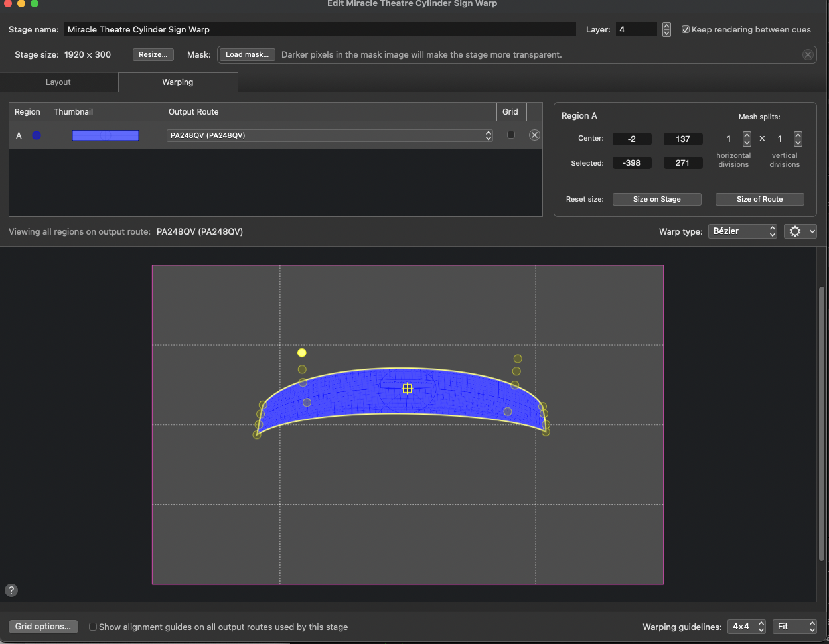Screen dimensions: 829x644
Task: Click Region A's blue thumbnail preview
Action: pyautogui.click(x=106, y=135)
